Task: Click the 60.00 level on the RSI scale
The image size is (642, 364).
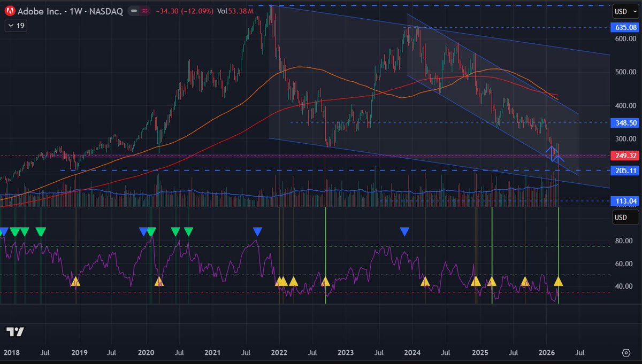Action: [x=623, y=264]
